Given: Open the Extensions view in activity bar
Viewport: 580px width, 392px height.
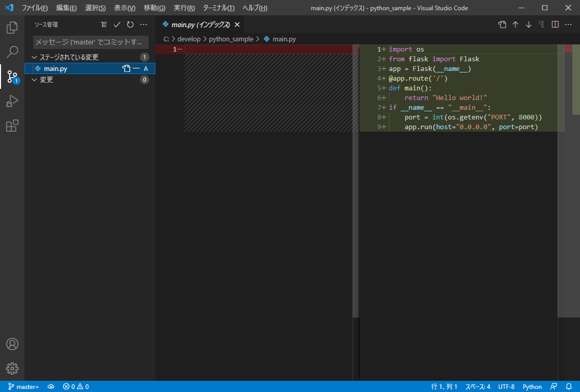Looking at the screenshot, I should pyautogui.click(x=12, y=126).
